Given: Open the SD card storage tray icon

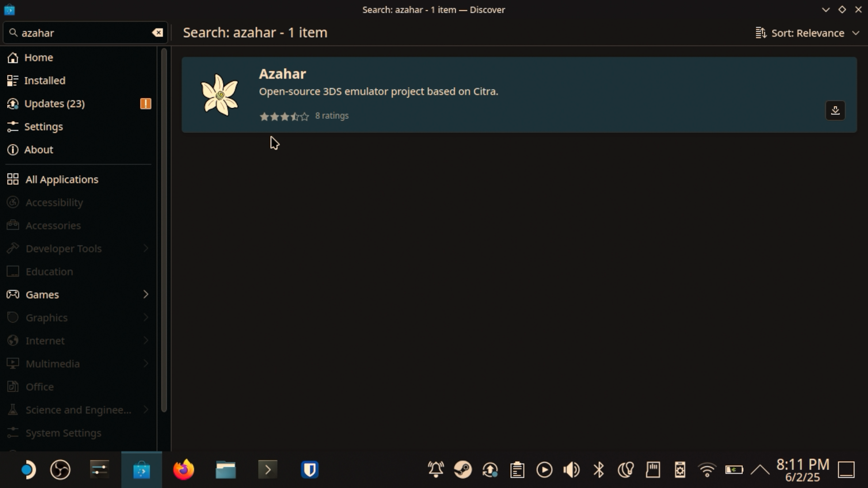Looking at the screenshot, I should 653,470.
